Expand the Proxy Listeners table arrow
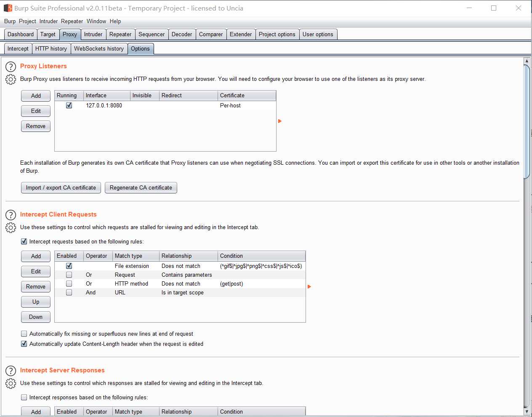The width and height of the screenshot is (532, 417). click(280, 121)
